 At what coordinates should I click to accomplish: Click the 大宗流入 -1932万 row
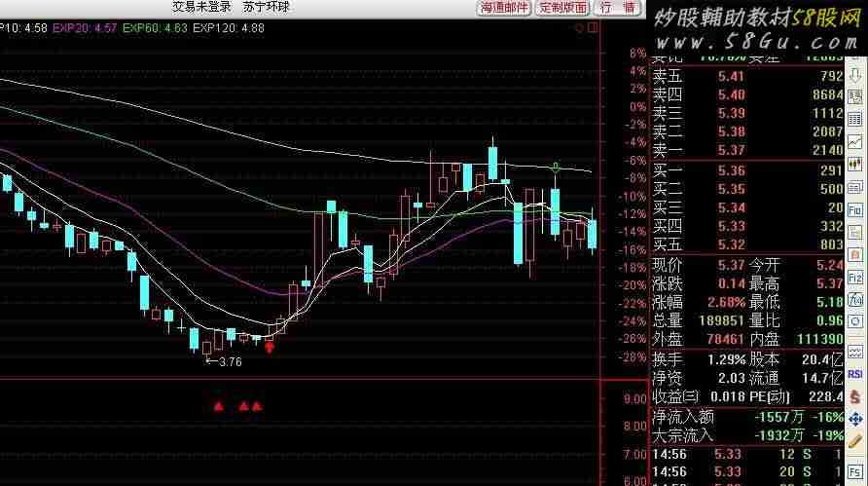(747, 435)
